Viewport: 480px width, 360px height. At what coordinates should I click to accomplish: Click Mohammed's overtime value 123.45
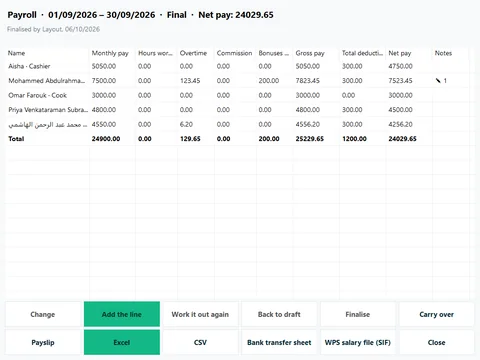pyautogui.click(x=190, y=81)
